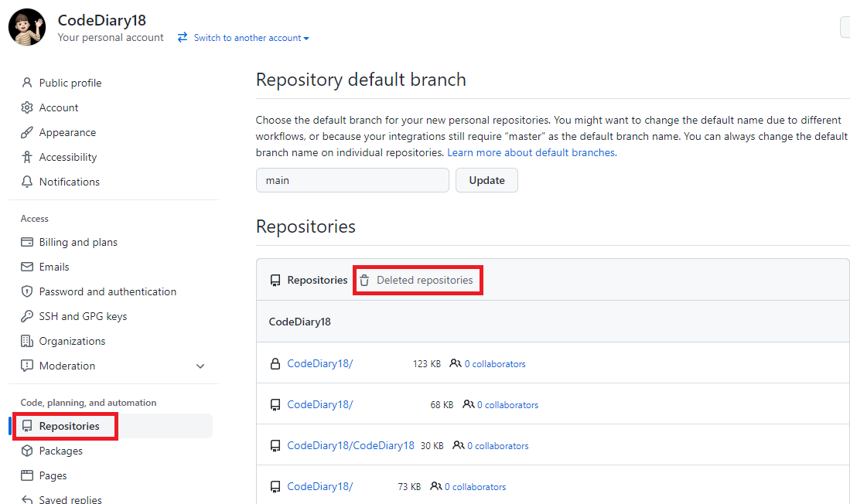
Task: Open SSH and GPG keys
Action: coord(83,316)
